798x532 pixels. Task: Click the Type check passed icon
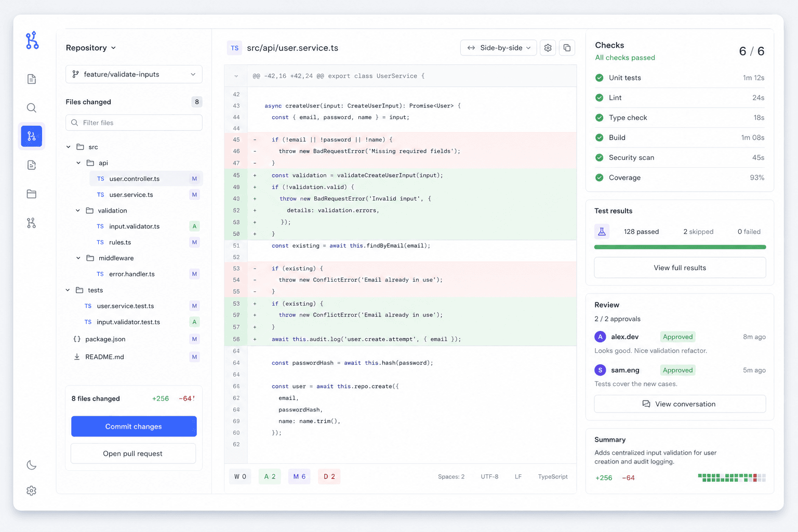coord(599,117)
